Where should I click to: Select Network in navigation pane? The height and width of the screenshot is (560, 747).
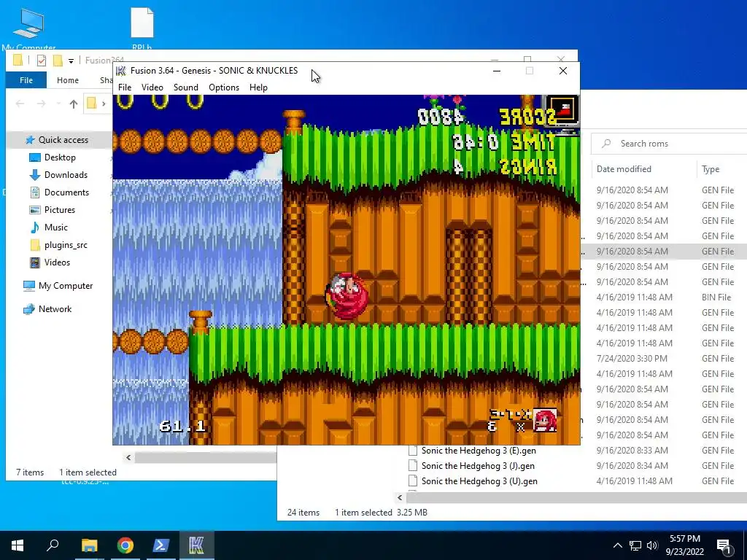pyautogui.click(x=55, y=309)
